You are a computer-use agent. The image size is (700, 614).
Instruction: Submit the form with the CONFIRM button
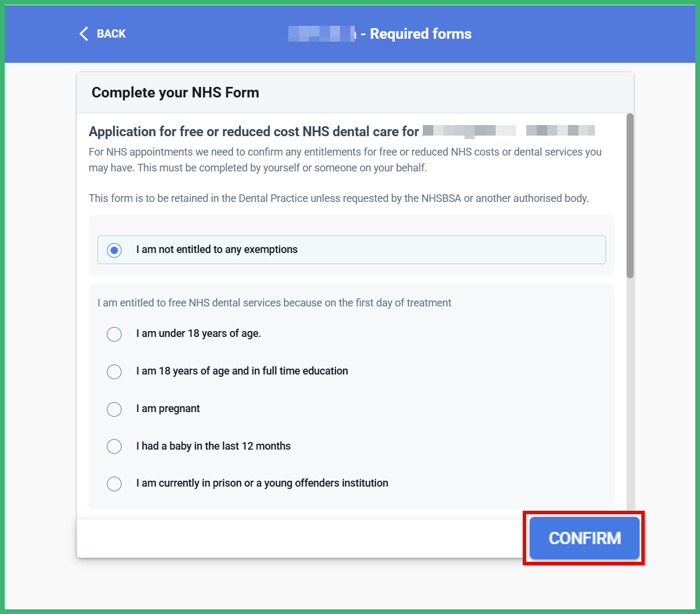point(584,538)
